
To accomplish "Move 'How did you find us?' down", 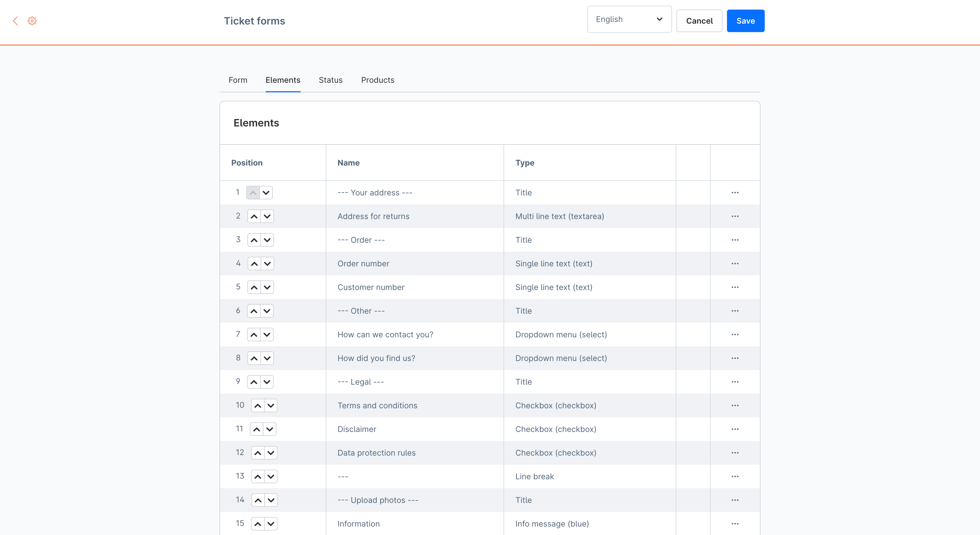I will (267, 358).
